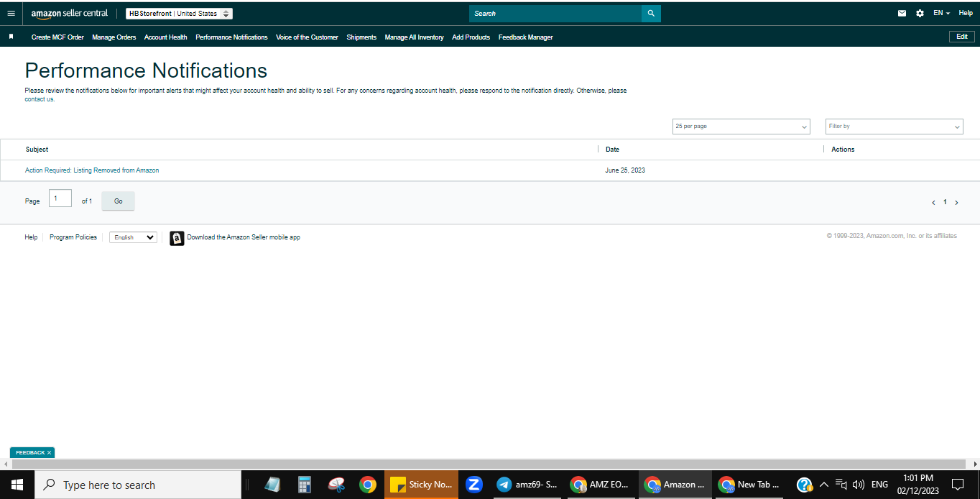The height and width of the screenshot is (499, 980).
Task: Click the Subject column header
Action: (x=37, y=150)
